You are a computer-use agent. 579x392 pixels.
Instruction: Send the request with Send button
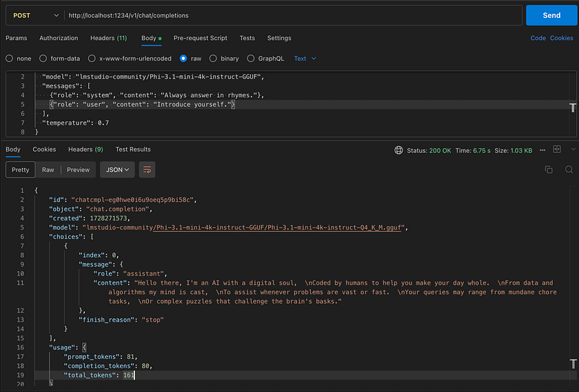[551, 15]
